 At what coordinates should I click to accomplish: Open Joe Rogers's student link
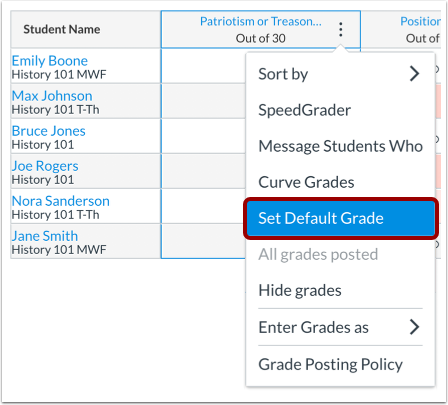click(x=45, y=166)
